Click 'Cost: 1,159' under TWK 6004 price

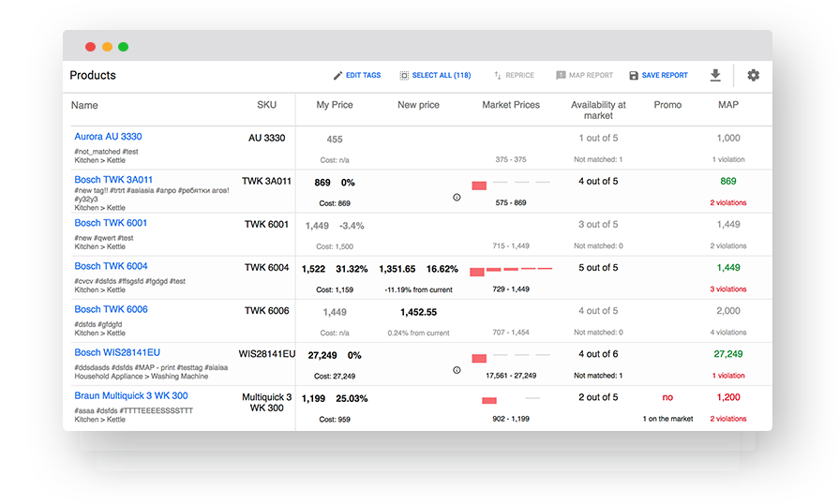(335, 289)
